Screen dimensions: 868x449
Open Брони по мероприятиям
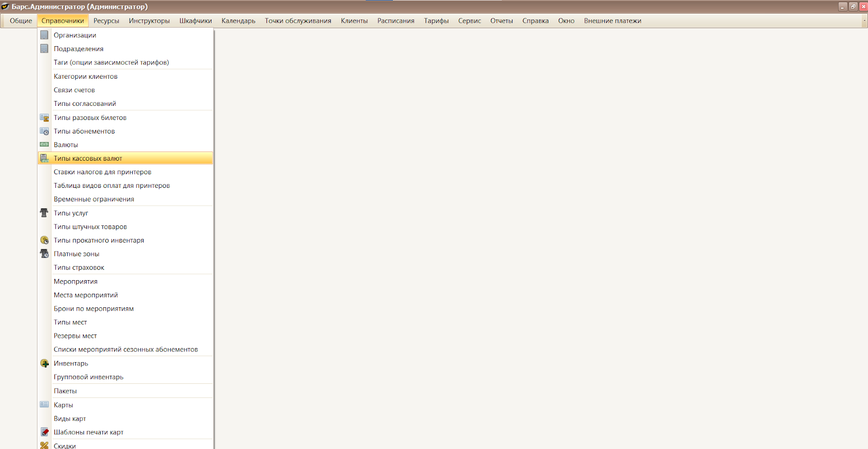[x=125, y=309]
